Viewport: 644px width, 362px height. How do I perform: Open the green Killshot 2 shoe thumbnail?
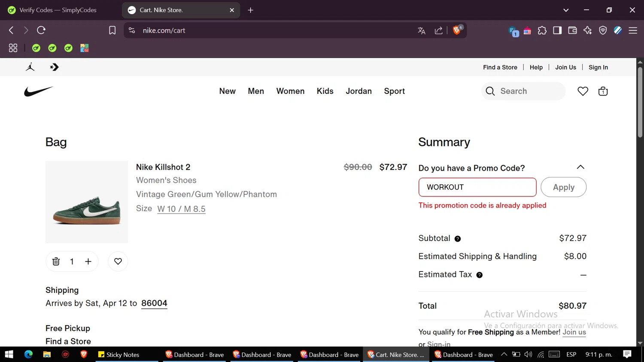(x=87, y=202)
